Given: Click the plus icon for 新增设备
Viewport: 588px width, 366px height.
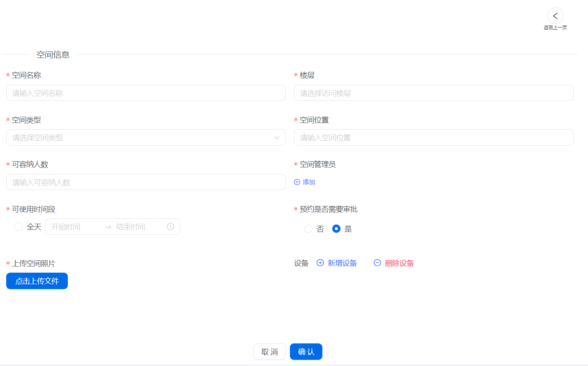Looking at the screenshot, I should pos(320,263).
